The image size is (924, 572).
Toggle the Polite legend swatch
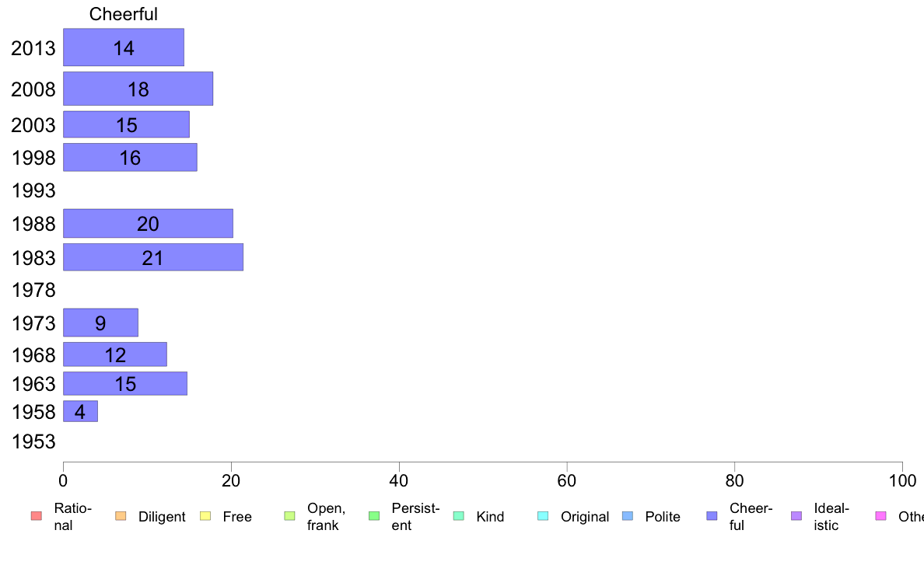click(627, 516)
